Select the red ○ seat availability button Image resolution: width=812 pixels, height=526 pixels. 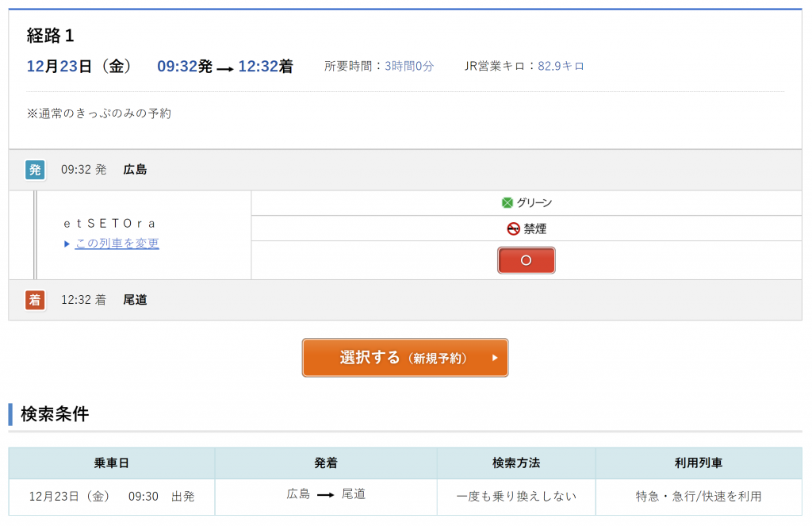527,260
